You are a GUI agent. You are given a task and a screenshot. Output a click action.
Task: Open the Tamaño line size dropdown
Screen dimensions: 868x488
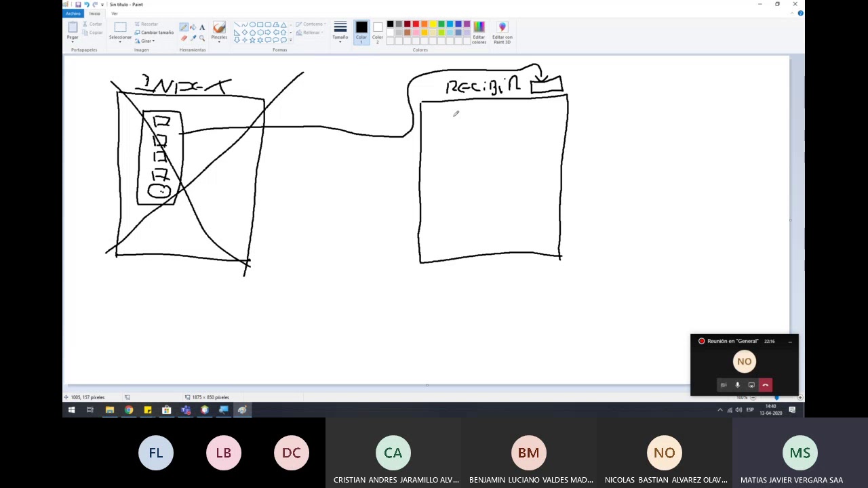[x=340, y=31]
